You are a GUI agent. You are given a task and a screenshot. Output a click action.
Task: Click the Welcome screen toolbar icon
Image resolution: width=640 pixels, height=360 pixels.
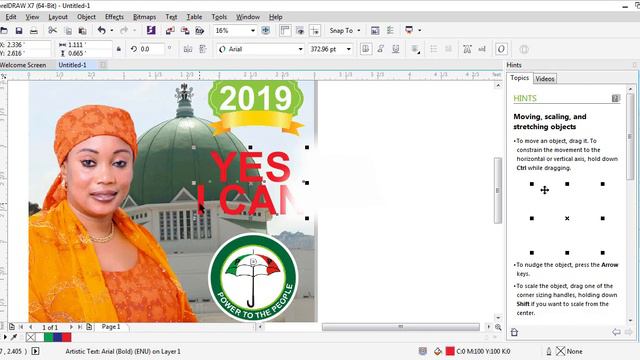[x=375, y=31]
